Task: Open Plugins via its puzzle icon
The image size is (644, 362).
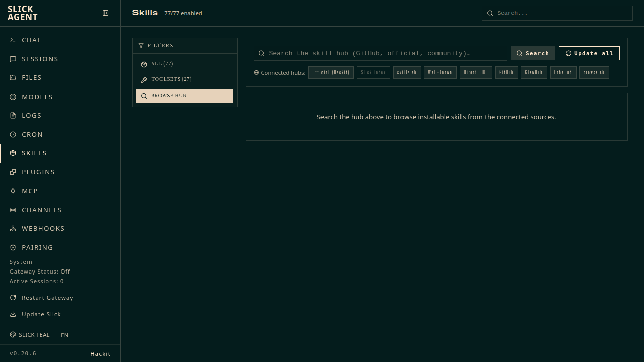Action: pos(13,172)
